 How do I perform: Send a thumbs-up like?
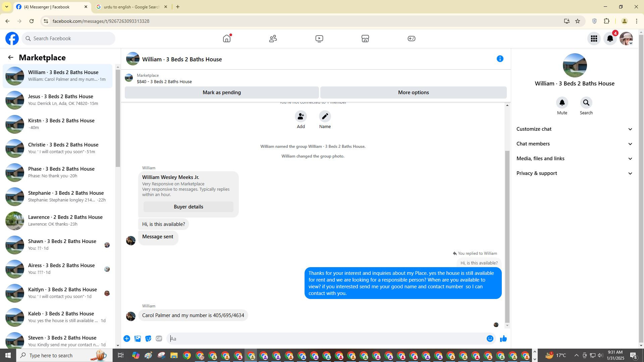click(x=503, y=339)
